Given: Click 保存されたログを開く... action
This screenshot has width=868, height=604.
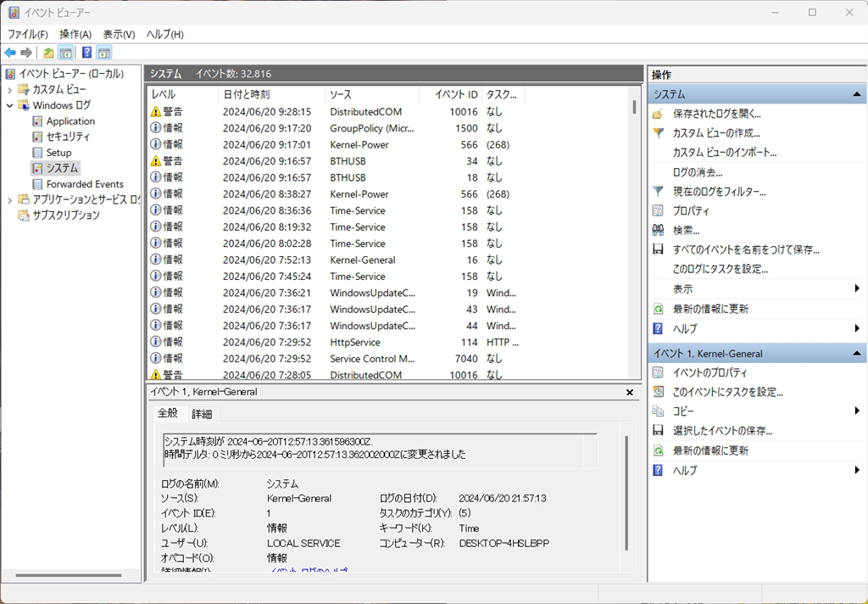Looking at the screenshot, I should tap(717, 115).
